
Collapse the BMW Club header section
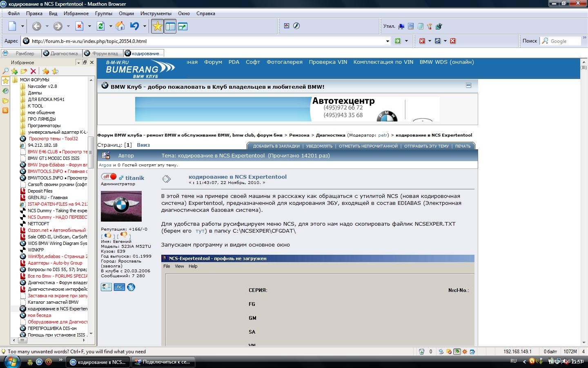[468, 85]
